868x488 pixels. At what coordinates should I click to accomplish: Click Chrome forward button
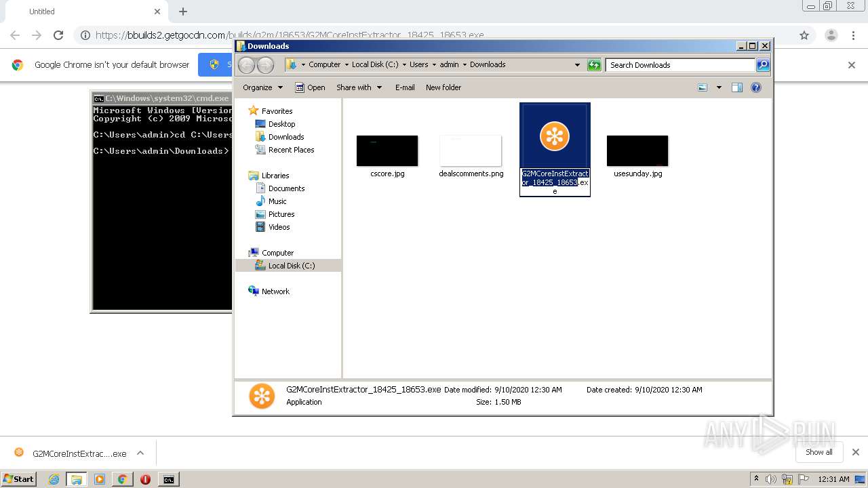(x=37, y=35)
